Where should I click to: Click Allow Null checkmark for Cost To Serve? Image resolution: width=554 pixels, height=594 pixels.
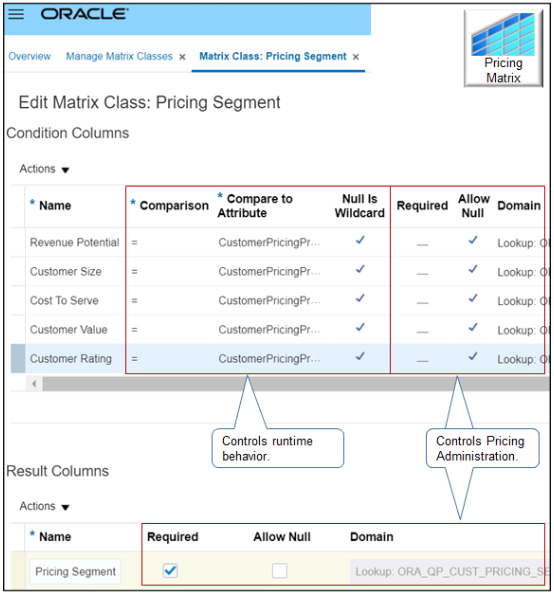(473, 299)
